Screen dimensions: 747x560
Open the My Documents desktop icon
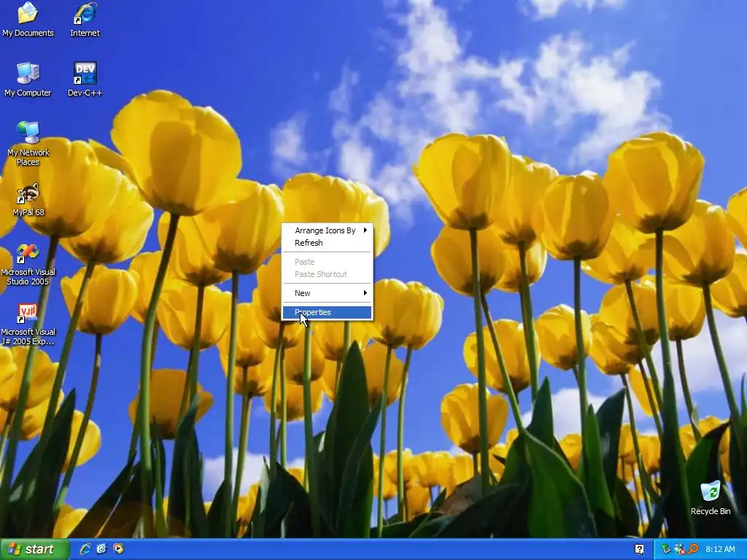pos(28,20)
